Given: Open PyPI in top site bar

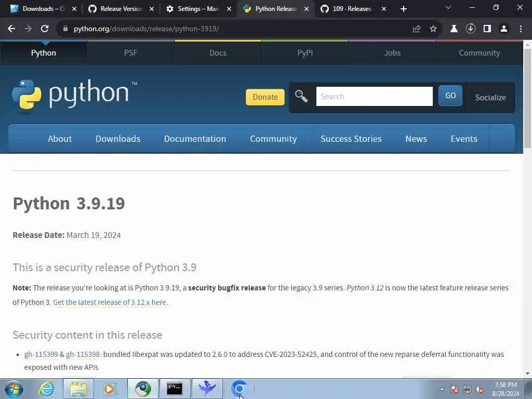Looking at the screenshot, I should point(305,53).
